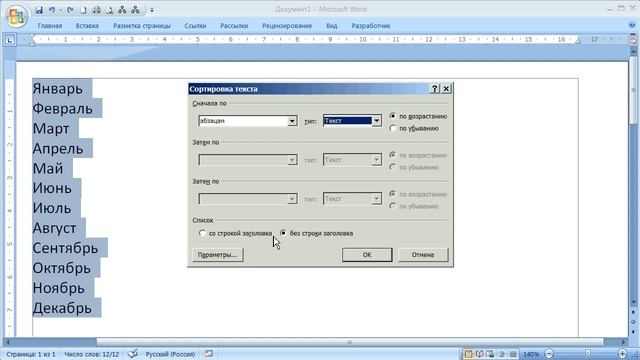Click the macro recording icon in the status bar
This screenshot has height=360, width=640.
point(209,354)
